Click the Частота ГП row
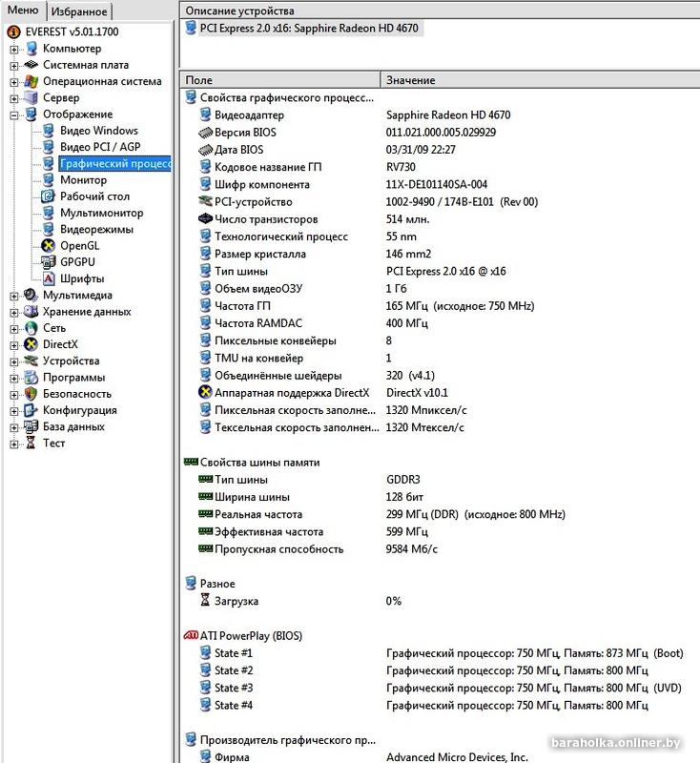Screen dimensions: 700x763 [440, 306]
